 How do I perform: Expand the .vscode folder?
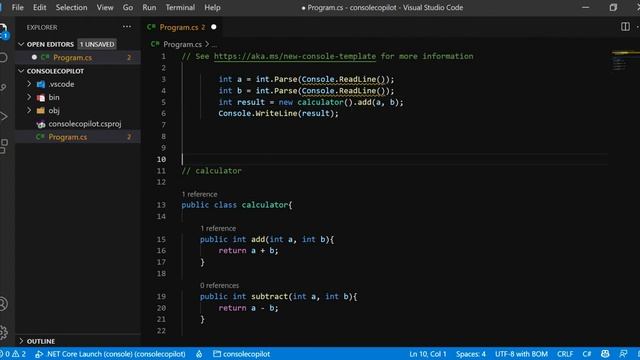[x=29, y=84]
